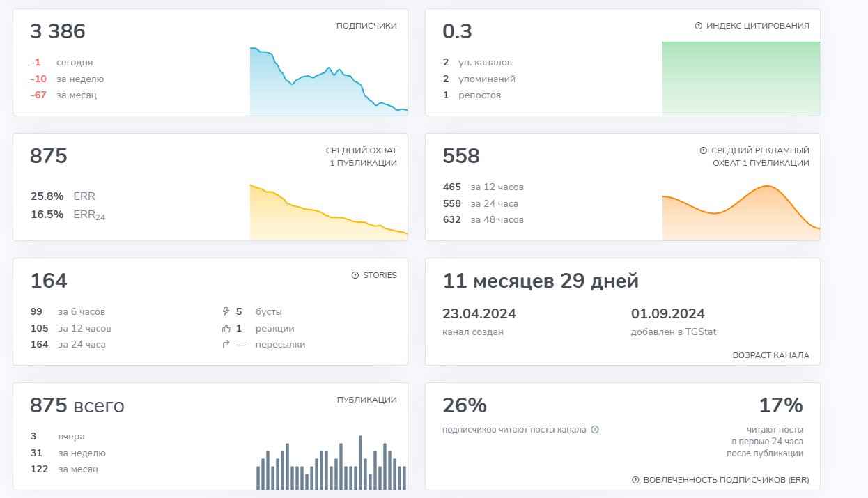Click help icon before ВОВЛЕЧЕННОСТЬ ПОДПИСЧИКОВ (ERR)
This screenshot has height=498, width=868.
coord(635,480)
